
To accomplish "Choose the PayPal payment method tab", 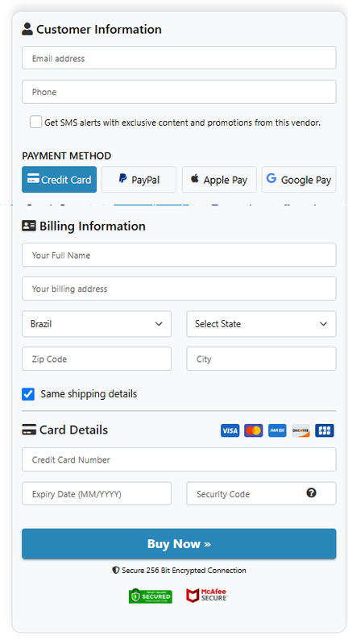I will [x=139, y=180].
